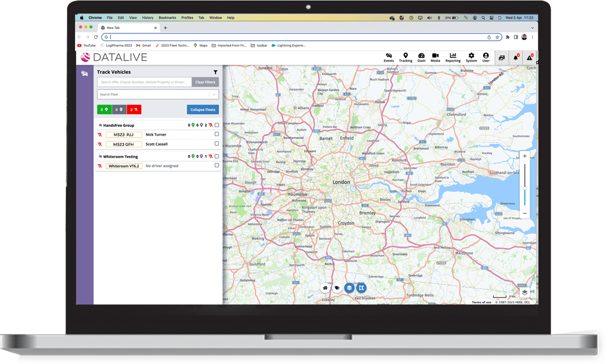Open the Imported From Firefox bookmarks folder
This screenshot has width=606, height=364.
[x=229, y=46]
